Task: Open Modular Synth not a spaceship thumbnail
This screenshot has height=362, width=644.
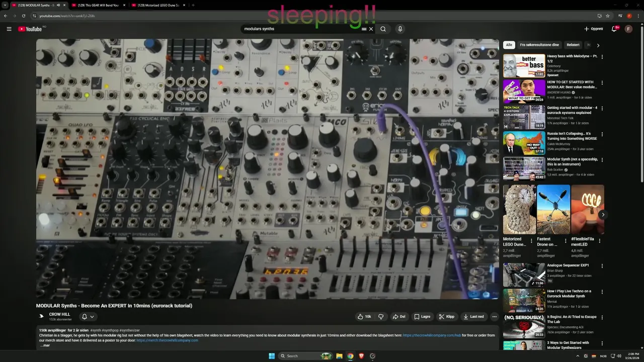Action: [x=524, y=168]
